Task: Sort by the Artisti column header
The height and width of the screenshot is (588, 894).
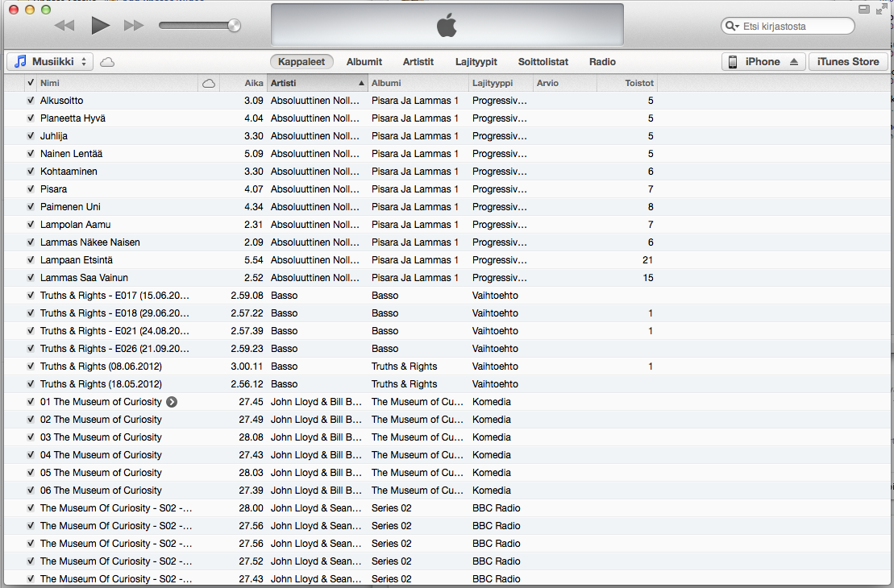Action: (316, 83)
